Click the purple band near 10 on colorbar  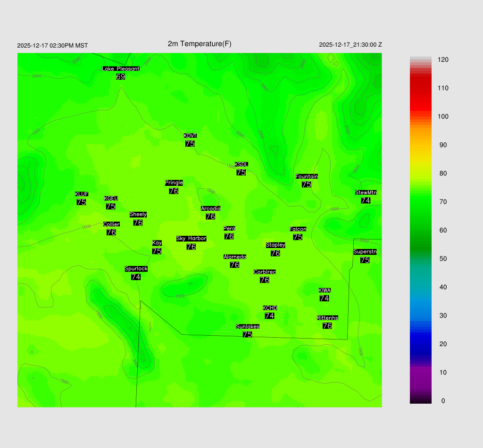(420, 373)
